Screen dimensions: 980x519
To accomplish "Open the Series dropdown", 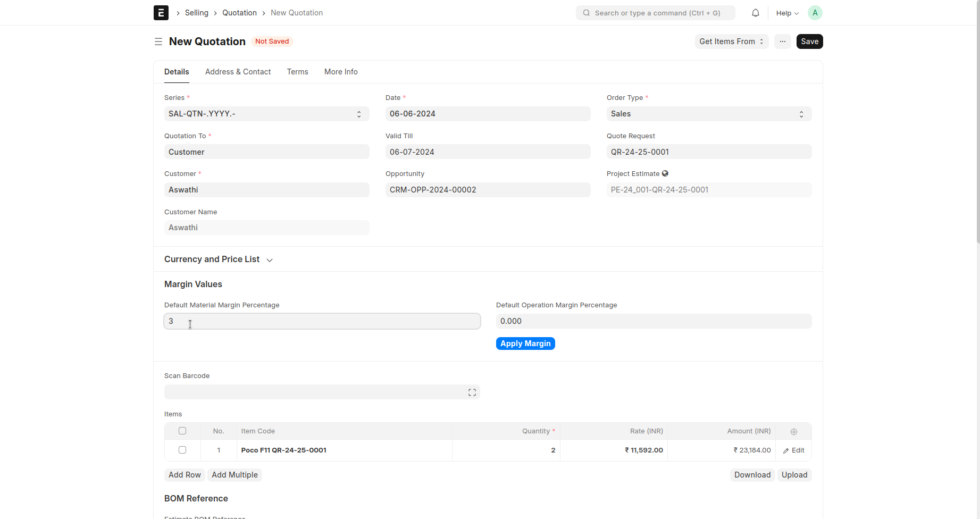I will (266, 114).
